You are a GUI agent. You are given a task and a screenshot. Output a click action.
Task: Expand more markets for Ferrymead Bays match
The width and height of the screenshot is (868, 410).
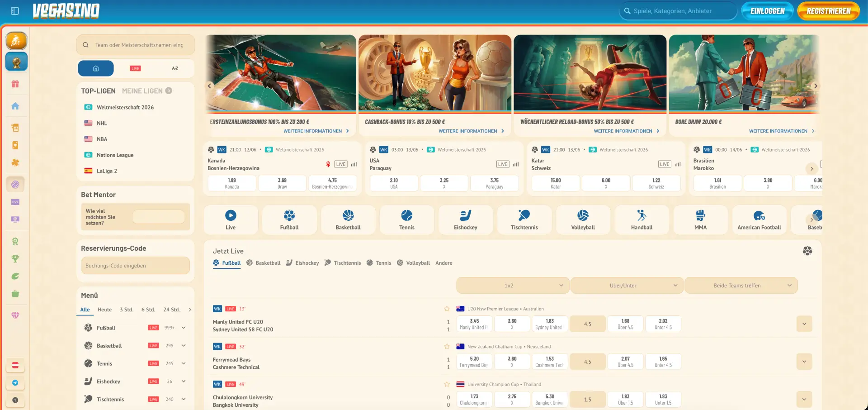[x=804, y=362]
